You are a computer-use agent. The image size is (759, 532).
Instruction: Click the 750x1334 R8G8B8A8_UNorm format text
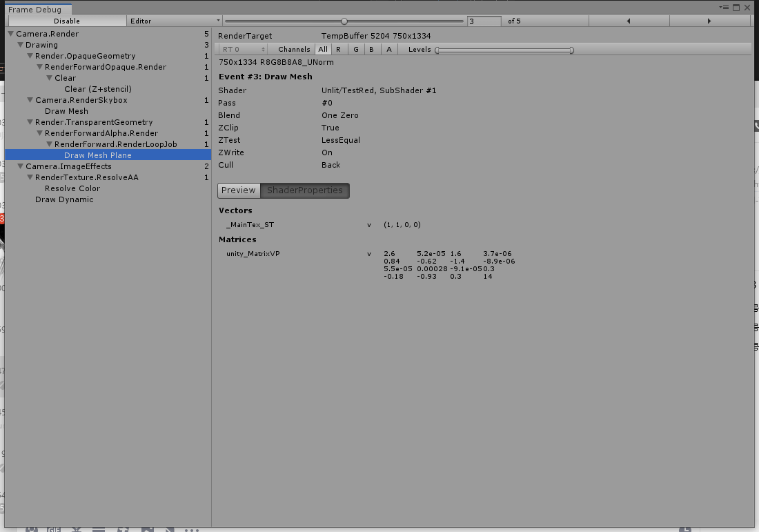276,62
